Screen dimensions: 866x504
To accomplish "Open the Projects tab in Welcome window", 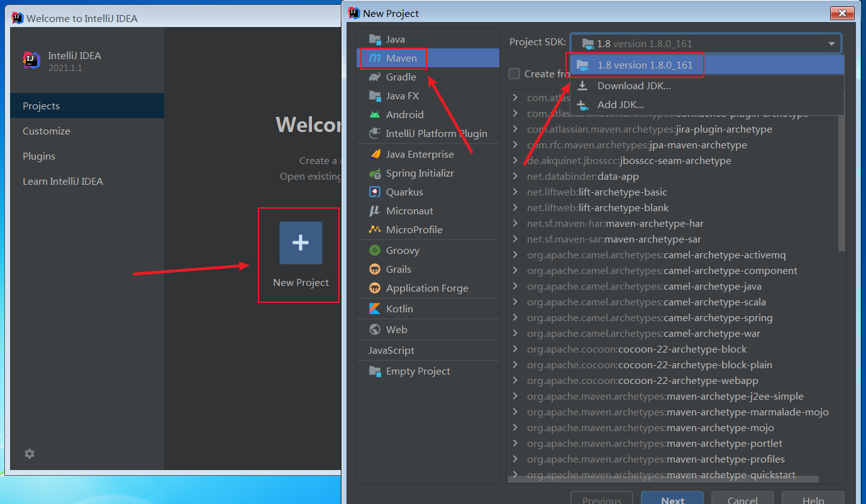I will point(87,106).
